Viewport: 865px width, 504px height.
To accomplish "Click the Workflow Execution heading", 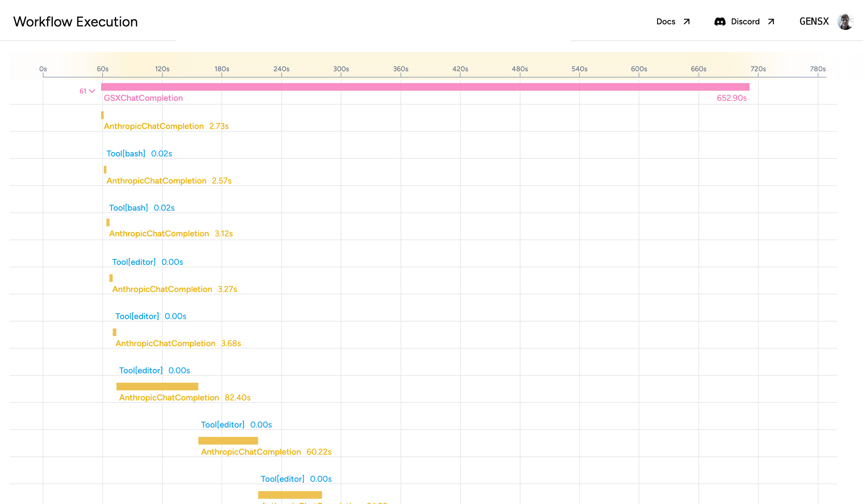I will click(x=75, y=22).
